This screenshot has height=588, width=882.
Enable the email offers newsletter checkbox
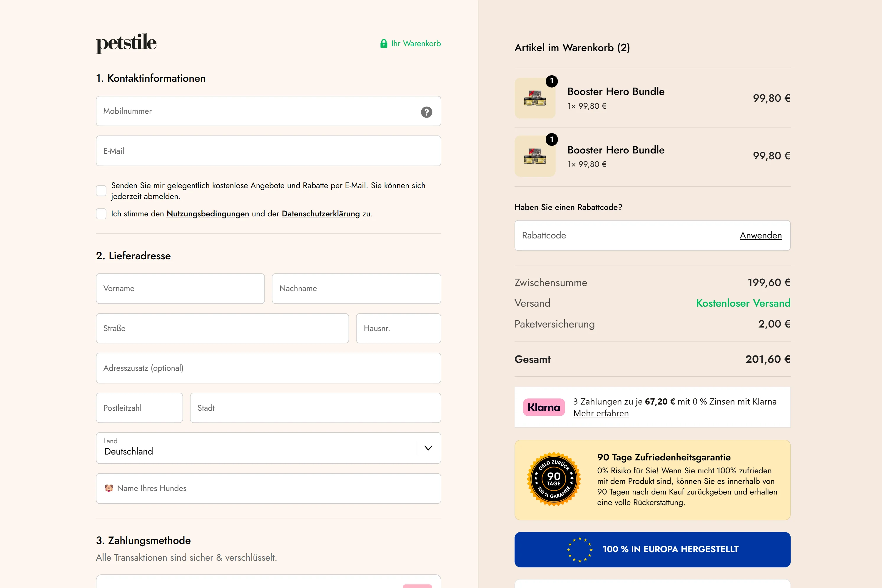(x=101, y=191)
